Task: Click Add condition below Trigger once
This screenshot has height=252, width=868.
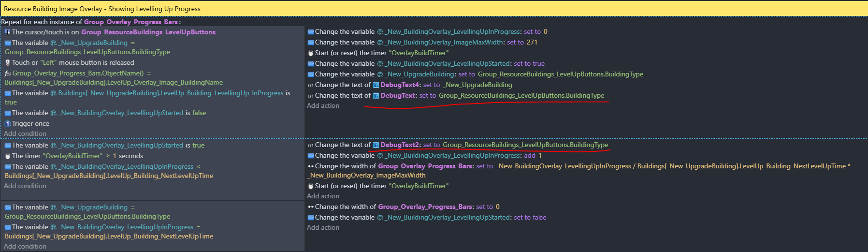Action: (25, 133)
